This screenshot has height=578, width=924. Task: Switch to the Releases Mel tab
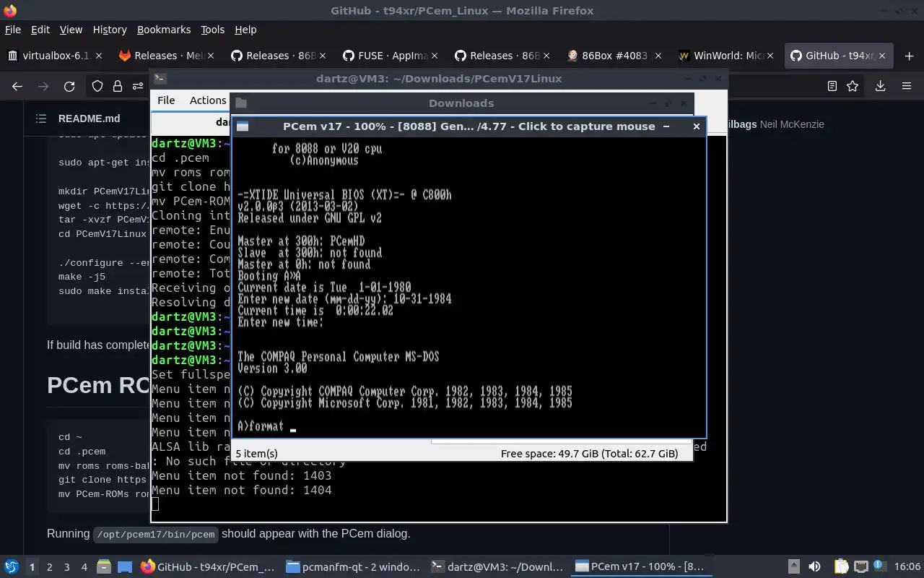tap(167, 56)
